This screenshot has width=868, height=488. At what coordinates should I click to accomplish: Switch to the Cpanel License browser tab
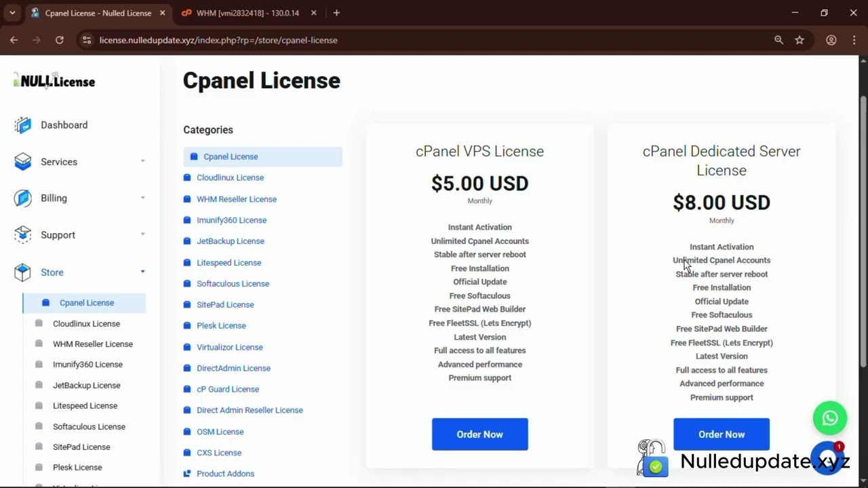[x=98, y=13]
